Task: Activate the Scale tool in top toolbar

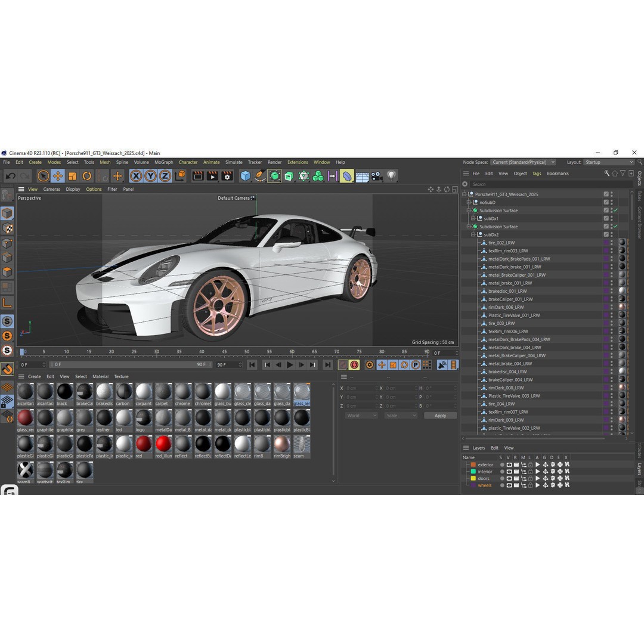Action: pos(72,176)
